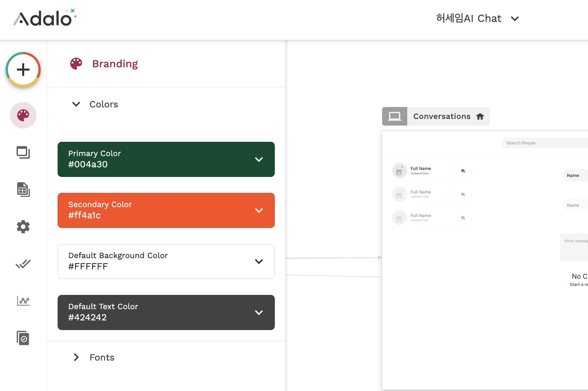Open the Screens sidebar icon
This screenshot has height=391, width=588.
(23, 152)
